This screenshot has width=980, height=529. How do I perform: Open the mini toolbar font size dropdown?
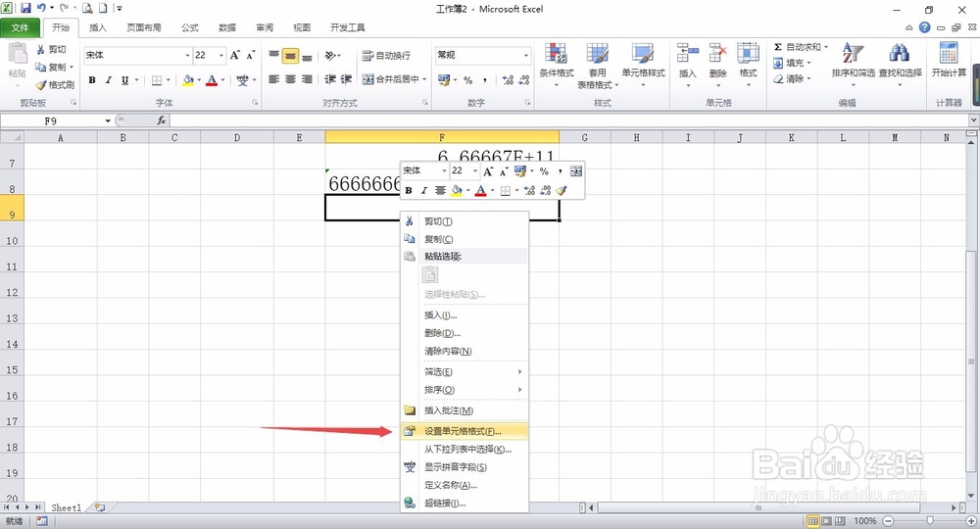[x=475, y=170]
